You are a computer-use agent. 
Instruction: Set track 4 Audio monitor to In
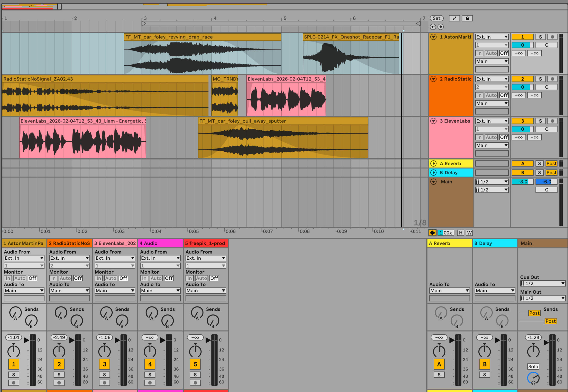[144, 278]
